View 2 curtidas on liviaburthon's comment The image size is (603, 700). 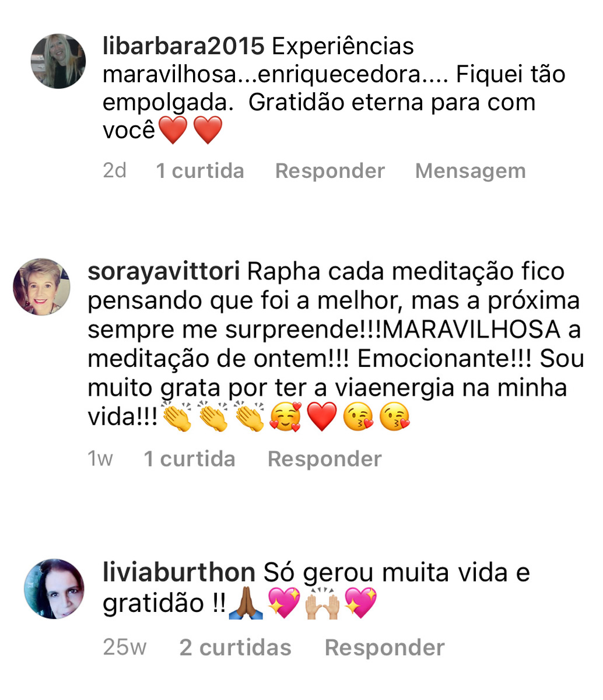pos(235,647)
